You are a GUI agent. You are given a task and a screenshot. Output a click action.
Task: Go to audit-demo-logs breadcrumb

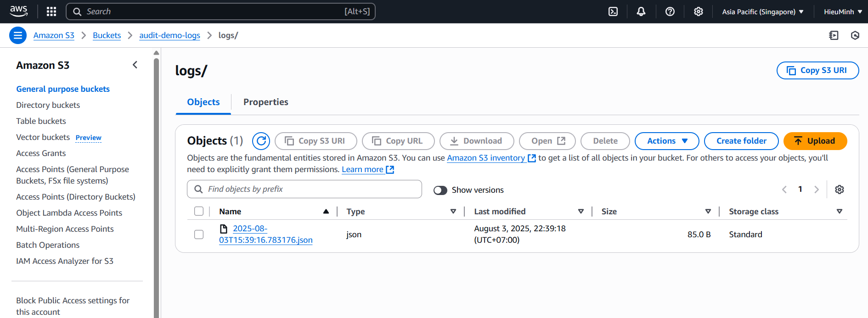tap(169, 35)
